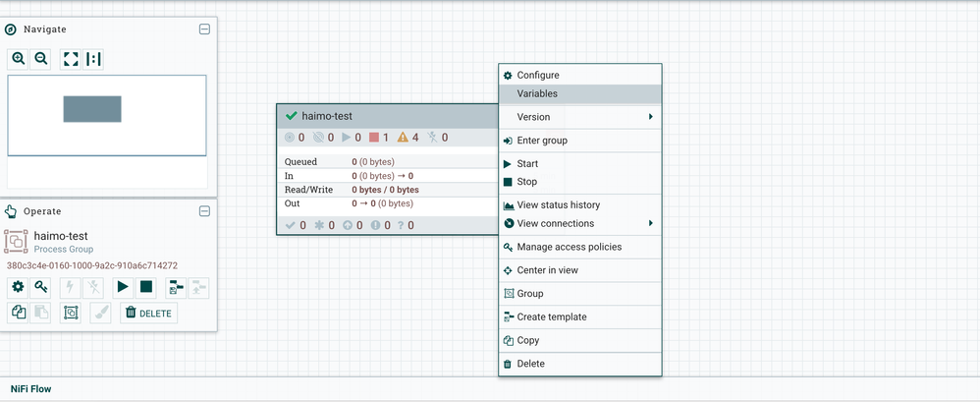
Task: Collapse the Navigate panel
Action: coord(204,29)
